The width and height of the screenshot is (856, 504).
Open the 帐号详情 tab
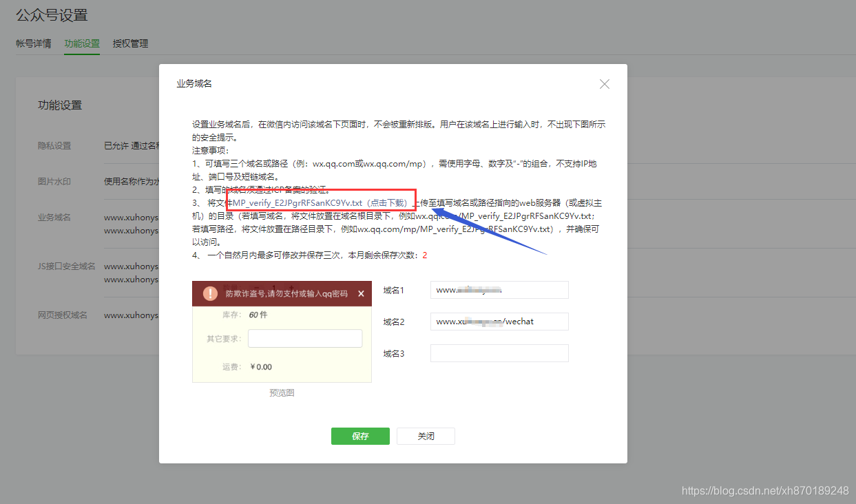(34, 43)
